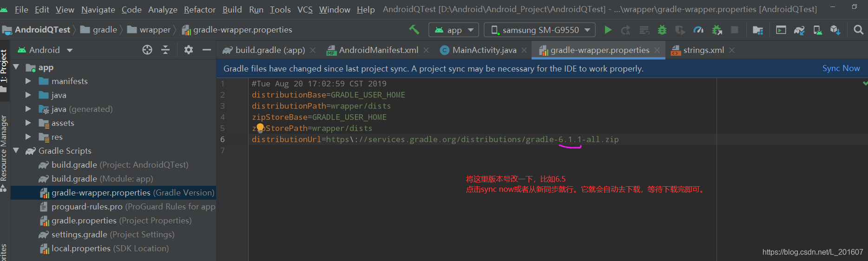This screenshot has height=261, width=868.
Task: Open the Resource Manager side tab
Action: [x=4, y=153]
